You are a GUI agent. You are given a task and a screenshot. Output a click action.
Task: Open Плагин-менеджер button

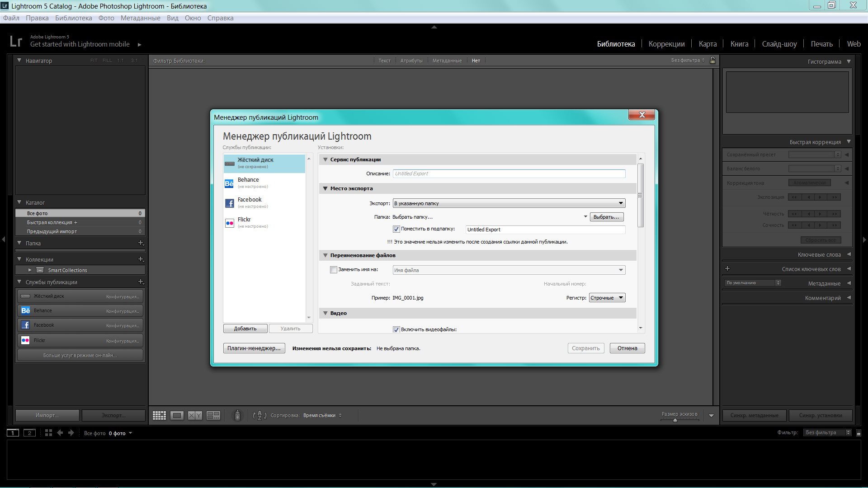254,348
